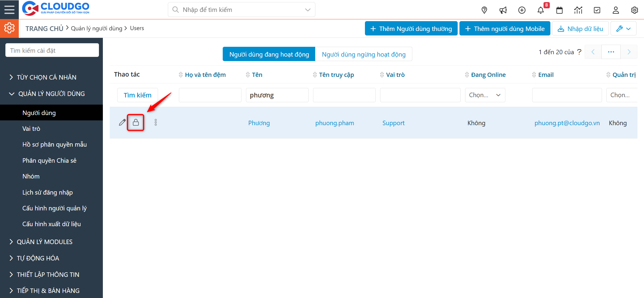
Task: Open the settings gear in the top right
Action: 634,10
